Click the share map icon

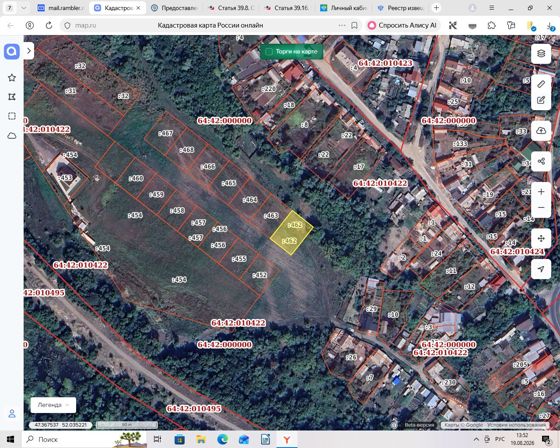coord(541,161)
